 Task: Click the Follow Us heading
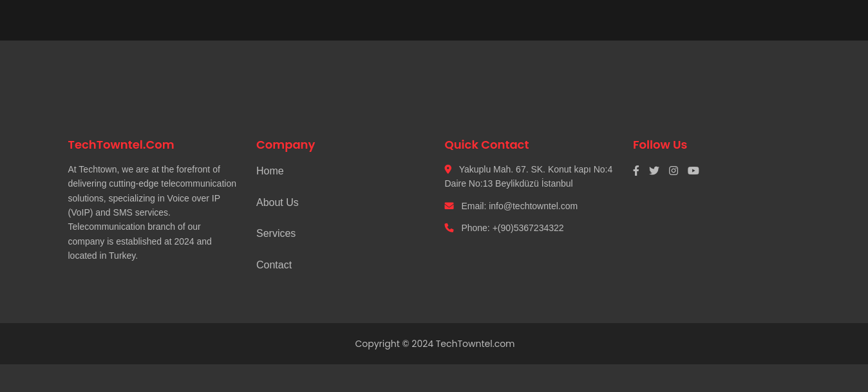pyautogui.click(x=660, y=145)
